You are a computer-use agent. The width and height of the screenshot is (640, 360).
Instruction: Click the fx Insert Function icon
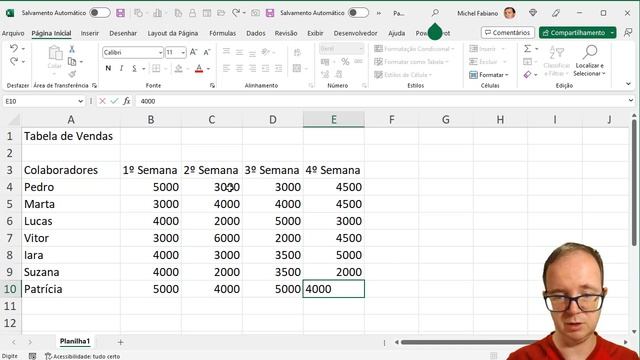tap(127, 101)
